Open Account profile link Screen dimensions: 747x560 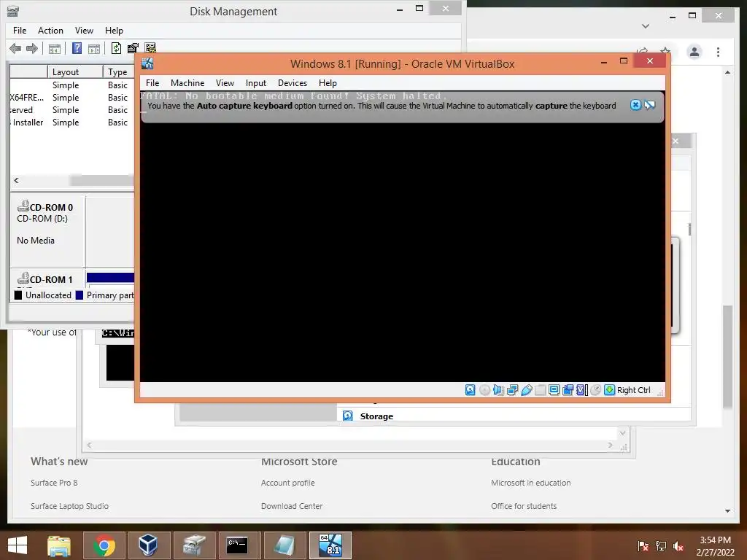coord(287,483)
